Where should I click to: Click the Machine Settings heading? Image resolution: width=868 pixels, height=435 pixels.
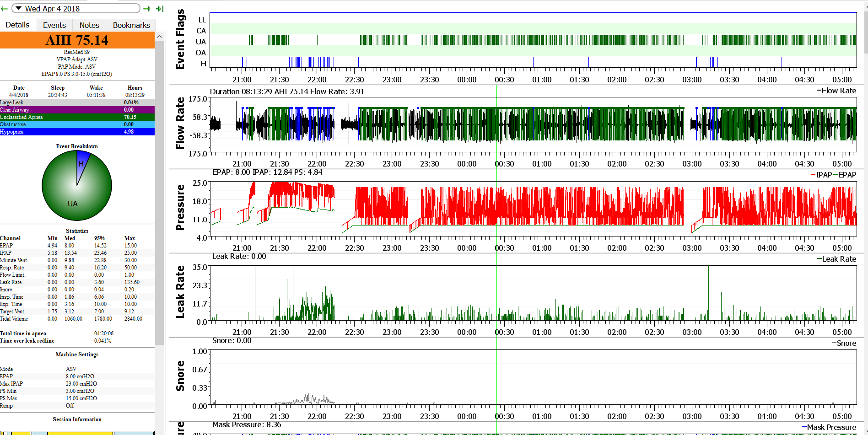[x=77, y=354]
